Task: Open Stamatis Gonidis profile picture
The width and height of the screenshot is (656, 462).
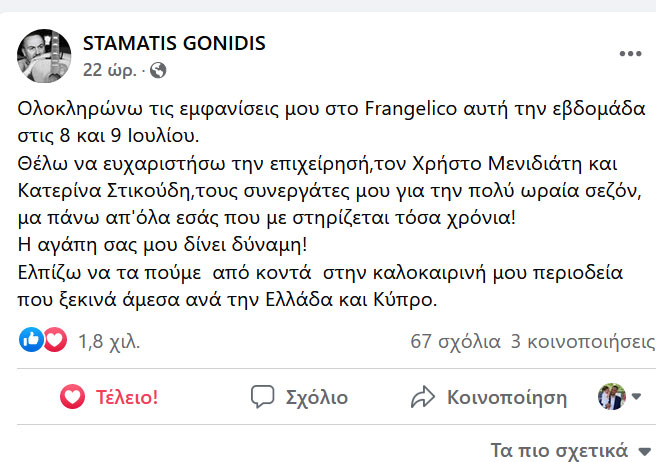Action: 44,56
